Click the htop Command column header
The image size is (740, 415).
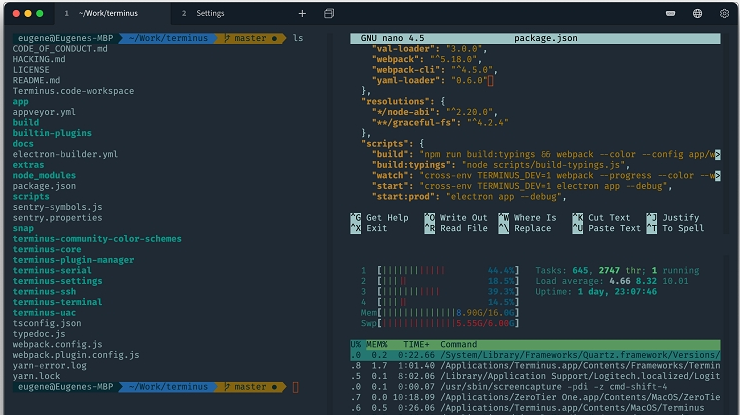point(459,344)
